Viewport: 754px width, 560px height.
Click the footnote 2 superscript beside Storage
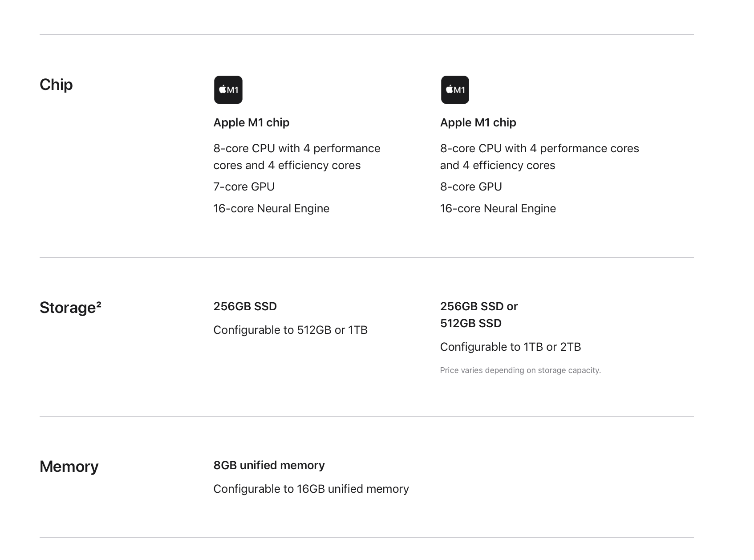pos(99,305)
